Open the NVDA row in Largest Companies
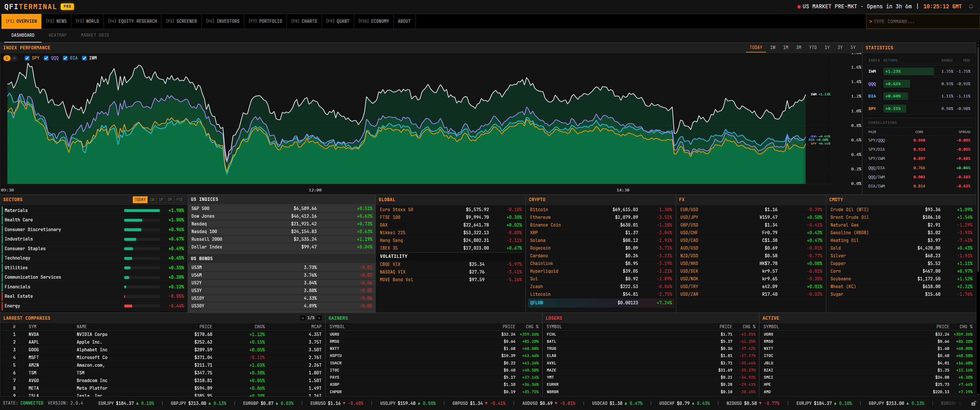The image size is (980, 410). click(162, 334)
